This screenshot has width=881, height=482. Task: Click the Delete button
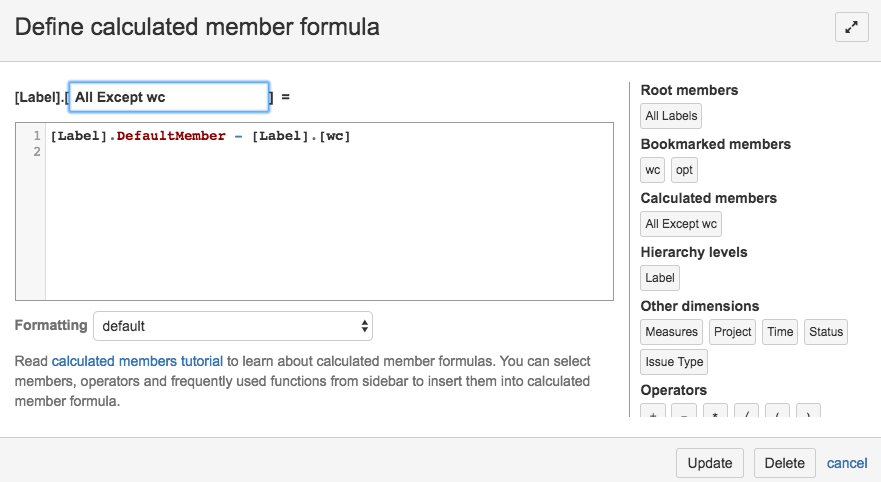[785, 463]
